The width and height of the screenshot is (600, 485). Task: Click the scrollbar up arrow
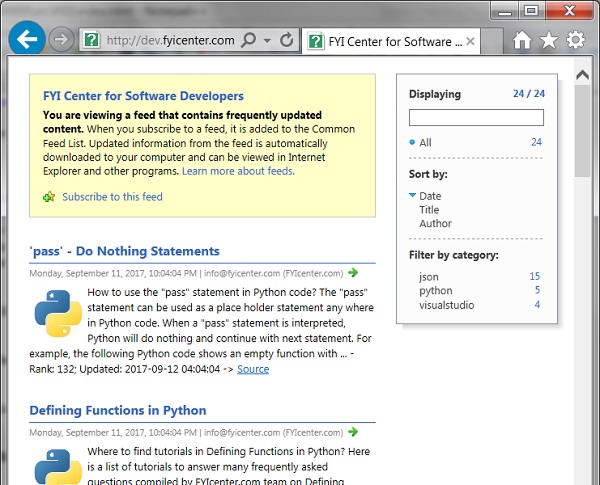coord(582,75)
